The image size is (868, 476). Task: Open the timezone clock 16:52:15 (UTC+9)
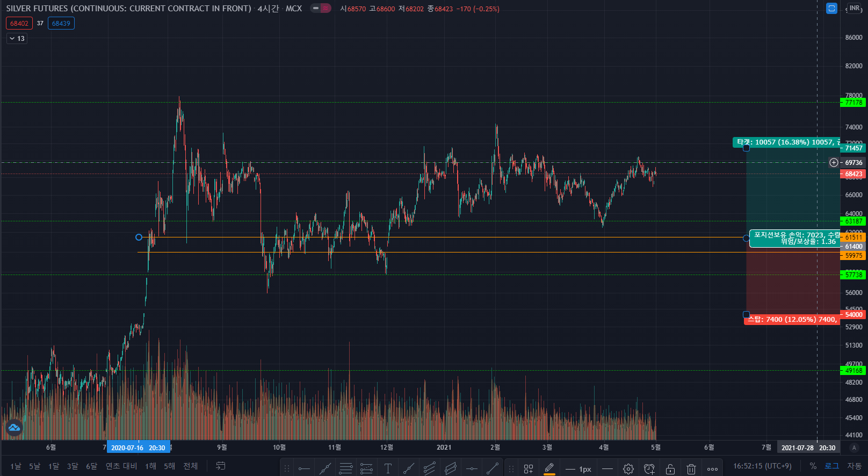coord(762,466)
